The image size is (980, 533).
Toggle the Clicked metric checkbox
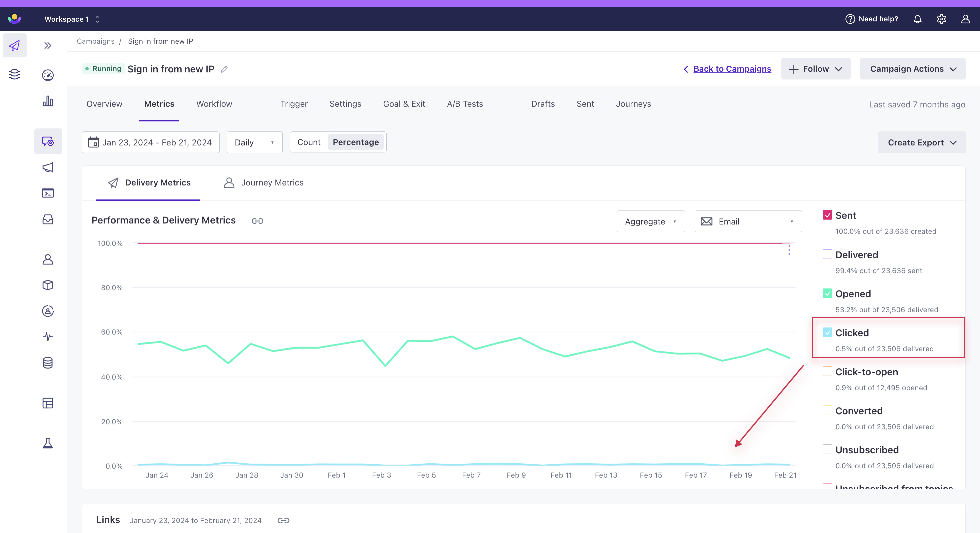point(827,332)
